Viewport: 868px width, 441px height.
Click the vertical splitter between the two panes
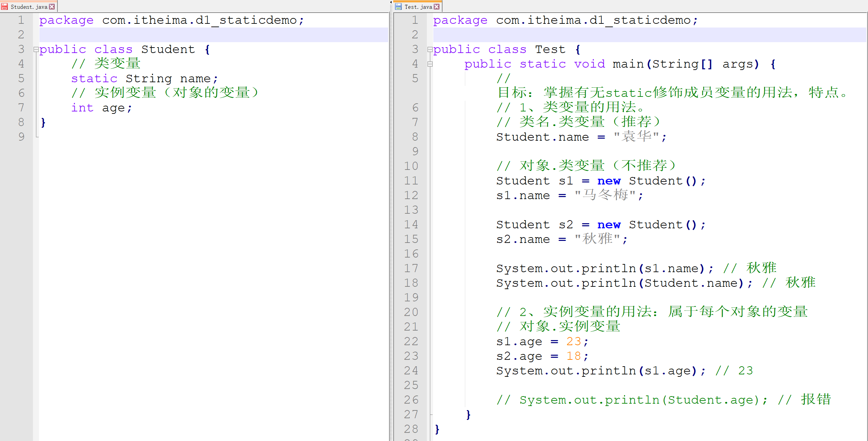(x=391, y=221)
